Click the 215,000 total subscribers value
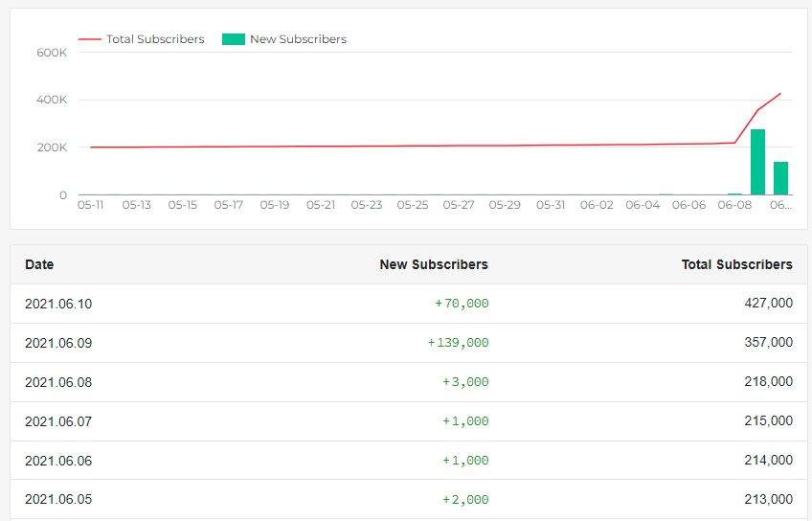This screenshot has height=521, width=812. (x=769, y=421)
